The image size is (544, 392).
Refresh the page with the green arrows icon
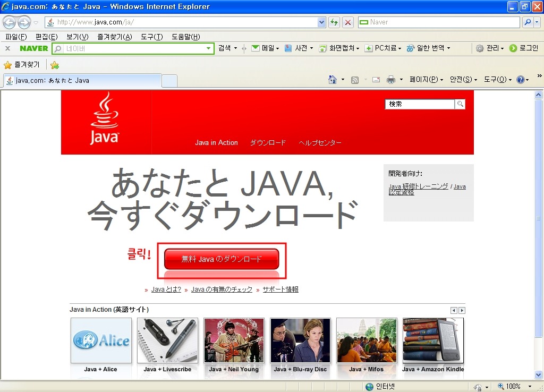point(334,22)
